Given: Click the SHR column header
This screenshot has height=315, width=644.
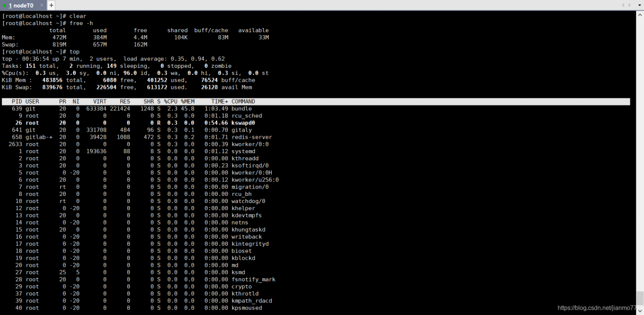Looking at the screenshot, I should [x=149, y=101].
